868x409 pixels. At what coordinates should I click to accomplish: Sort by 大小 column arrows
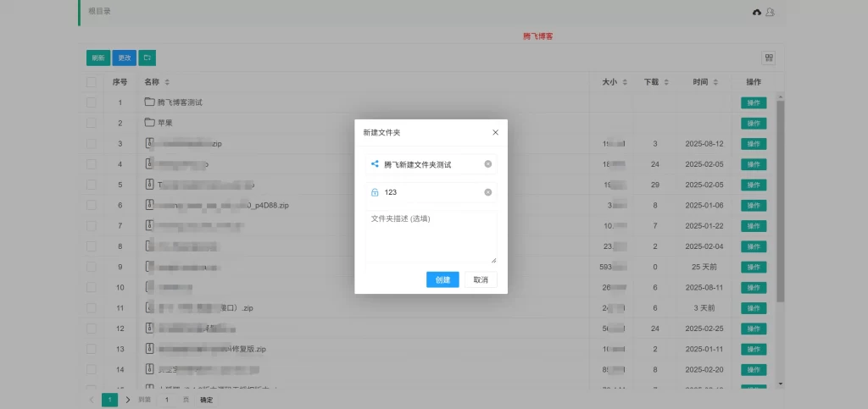click(625, 82)
